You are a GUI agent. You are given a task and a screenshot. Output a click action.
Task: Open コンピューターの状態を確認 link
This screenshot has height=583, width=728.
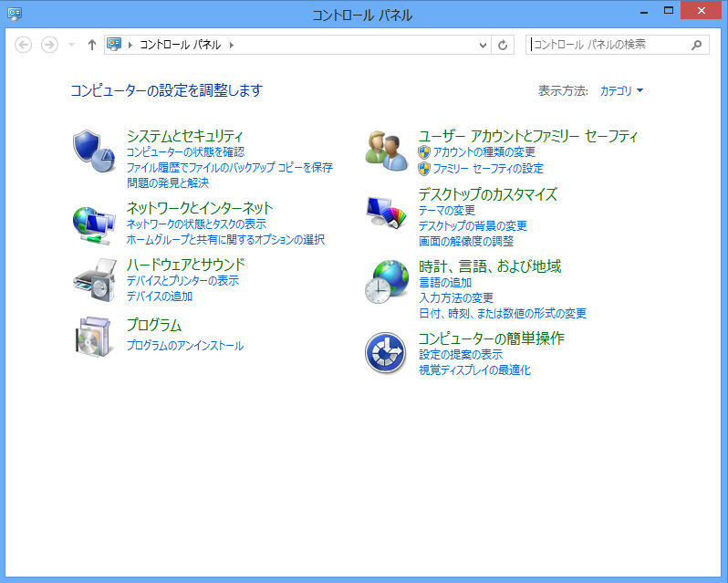tap(185, 151)
